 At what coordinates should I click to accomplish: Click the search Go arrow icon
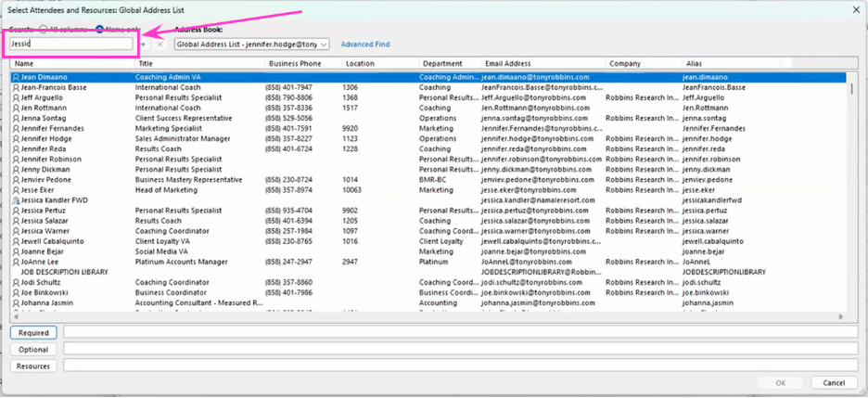(143, 45)
